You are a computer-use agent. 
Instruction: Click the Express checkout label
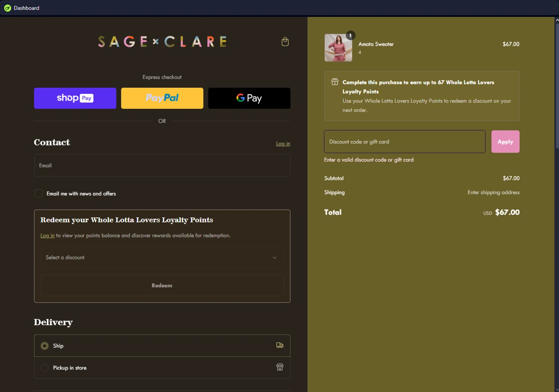[x=162, y=77]
